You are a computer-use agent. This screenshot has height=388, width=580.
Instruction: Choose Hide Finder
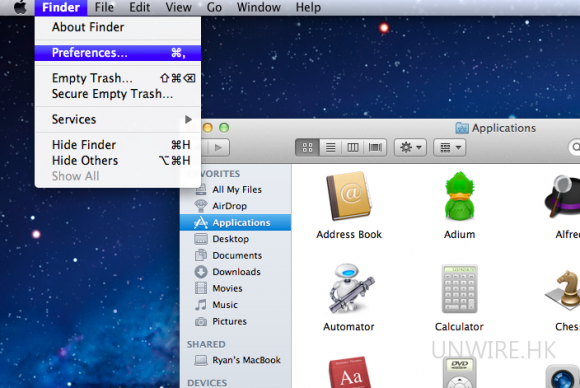[x=118, y=145]
